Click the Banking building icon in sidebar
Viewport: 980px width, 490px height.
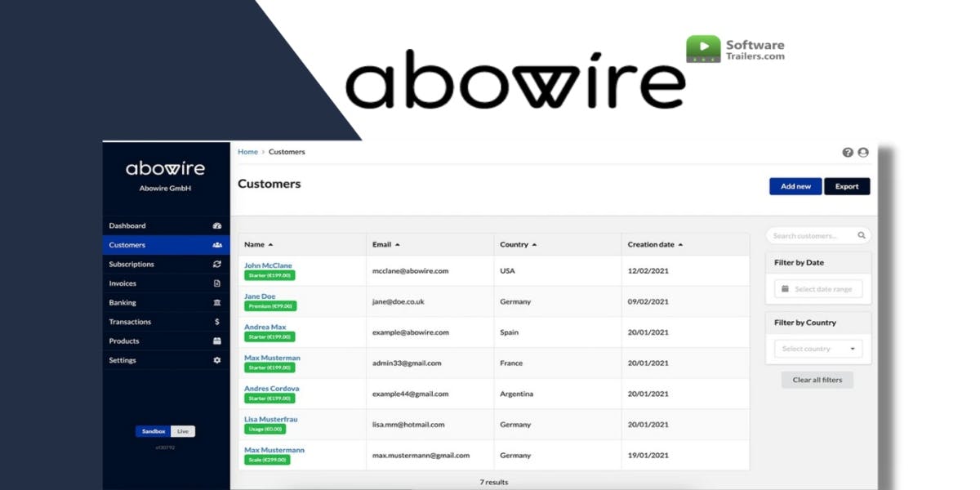pos(217,303)
